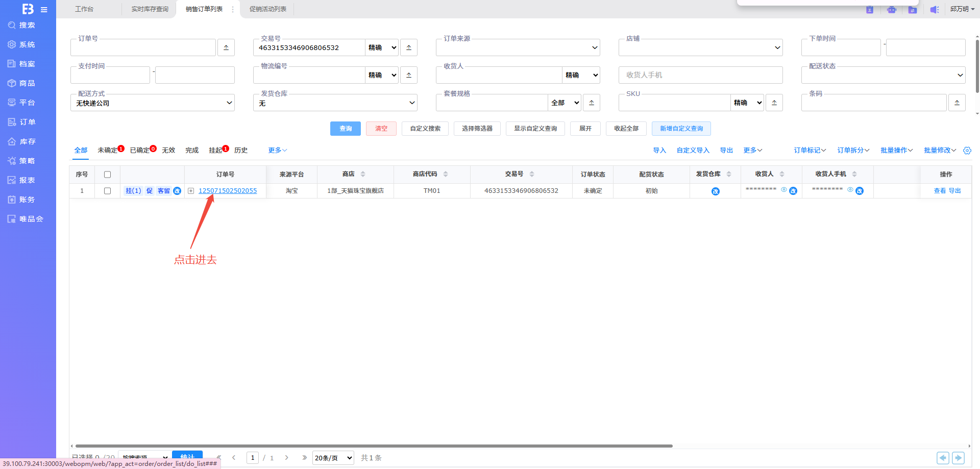
Task: Tick the checkbox for order row 1
Action: [x=107, y=191]
